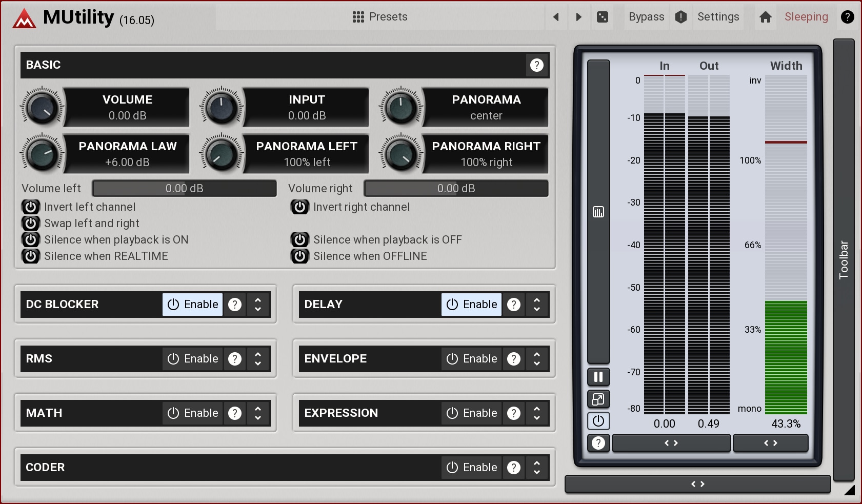This screenshot has height=504, width=862.
Task: Click the Volume right value bar
Action: coord(456,188)
